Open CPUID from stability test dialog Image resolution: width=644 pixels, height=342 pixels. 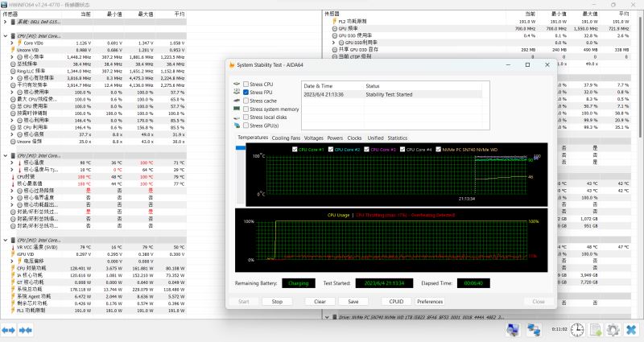coord(396,301)
